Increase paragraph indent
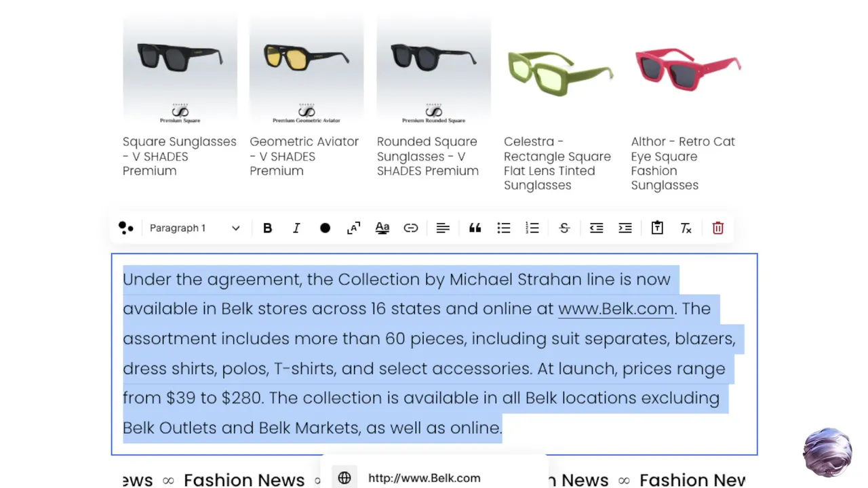Image resolution: width=868 pixels, height=488 pixels. click(625, 228)
